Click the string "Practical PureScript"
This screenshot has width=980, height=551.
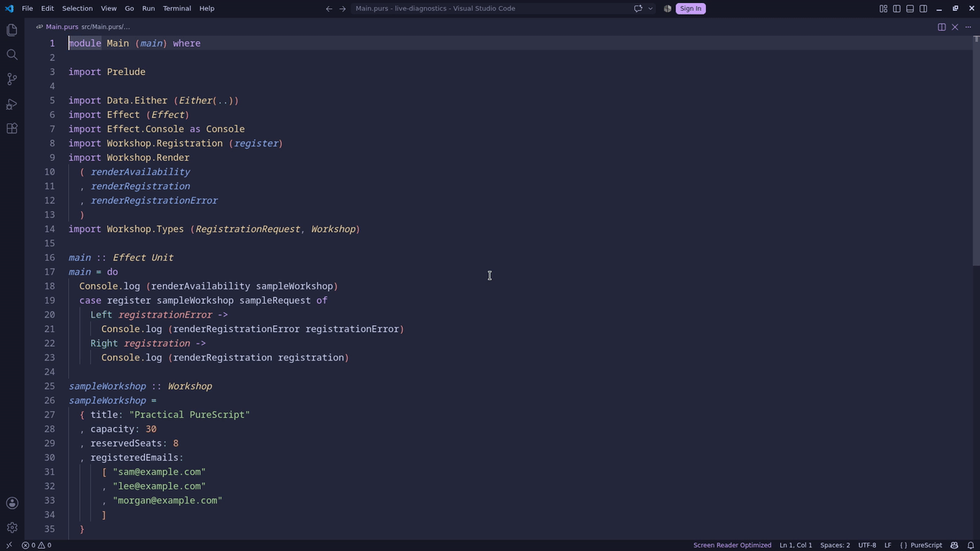189,415
